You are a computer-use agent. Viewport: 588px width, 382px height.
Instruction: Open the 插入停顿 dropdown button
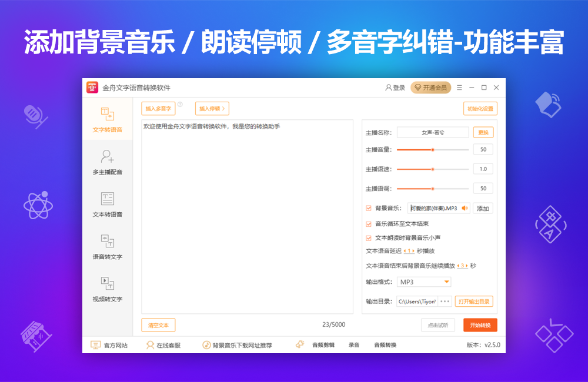(x=212, y=109)
